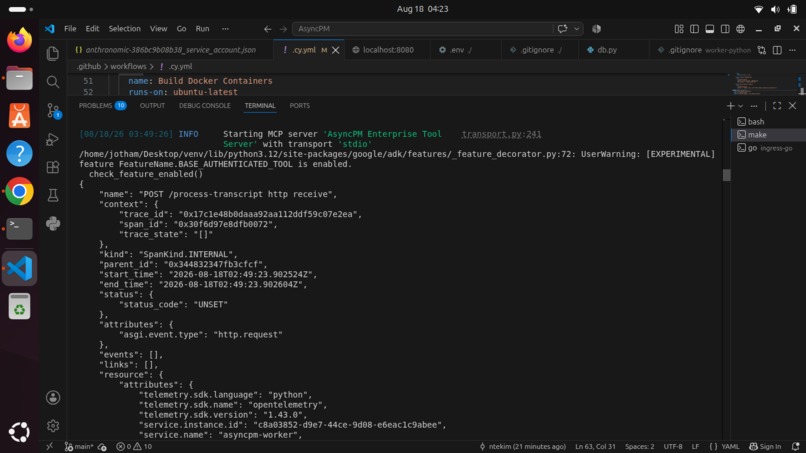Viewport: 806px width, 453px height.
Task: Open the Testing flask view
Action: (52, 195)
